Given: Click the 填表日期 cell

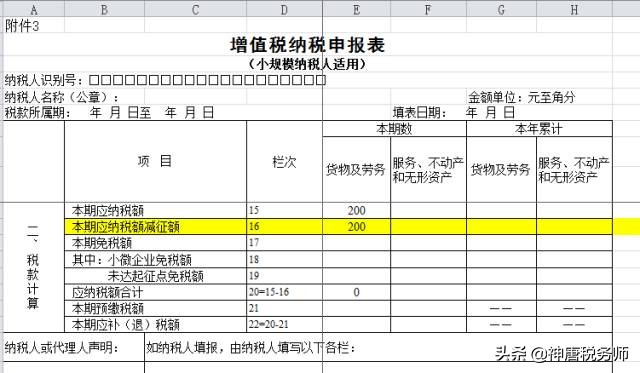Looking at the screenshot, I should (453, 112).
